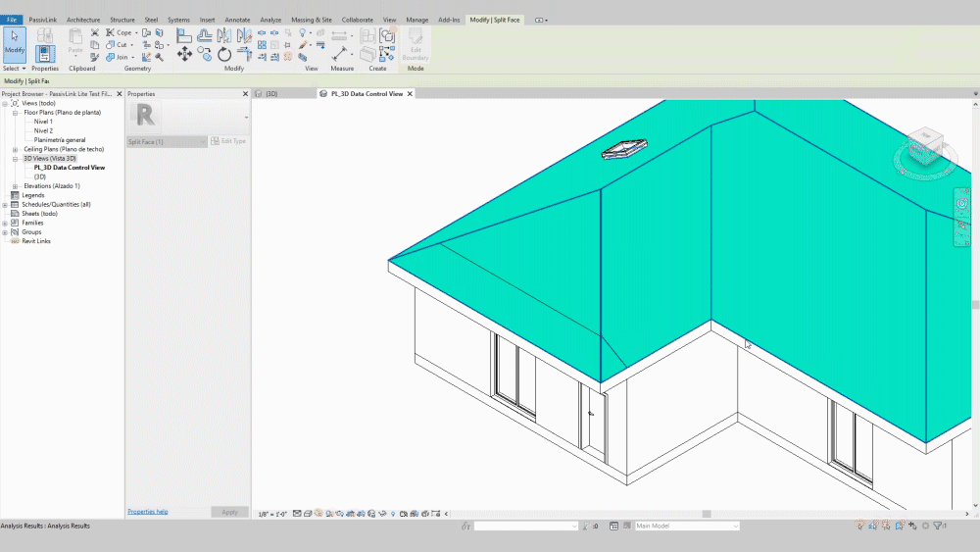Click the Array tool icon
The width and height of the screenshot is (980, 552).
point(262,44)
